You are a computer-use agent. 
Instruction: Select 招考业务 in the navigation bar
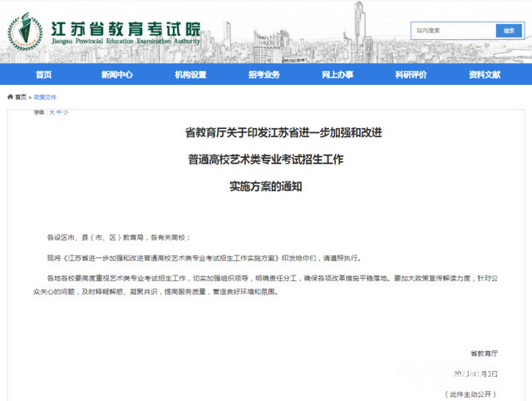pyautogui.click(x=264, y=75)
